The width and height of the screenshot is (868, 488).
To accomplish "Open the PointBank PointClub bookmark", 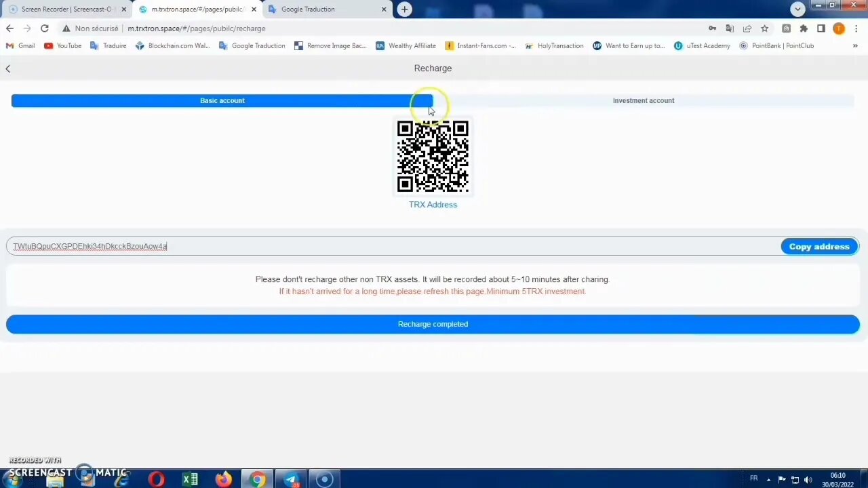I will pyautogui.click(x=776, y=46).
